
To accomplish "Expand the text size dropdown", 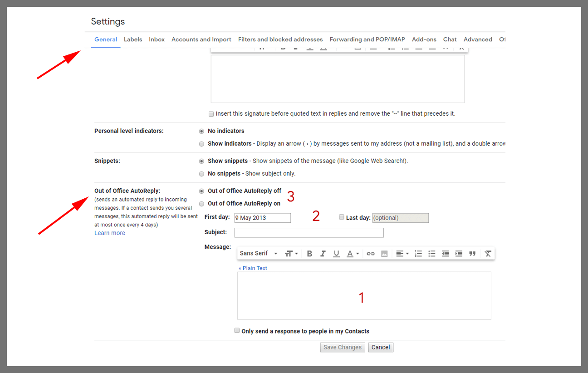I will pyautogui.click(x=291, y=254).
